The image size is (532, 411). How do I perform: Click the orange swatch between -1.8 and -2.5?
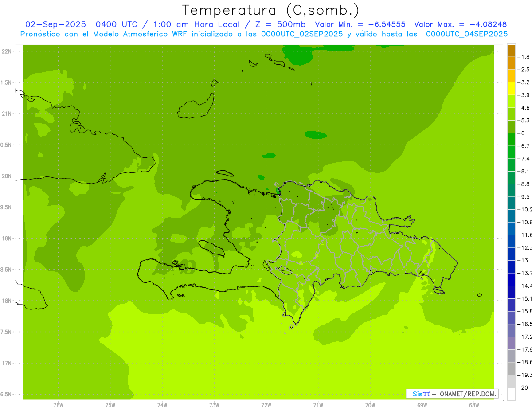511,63
